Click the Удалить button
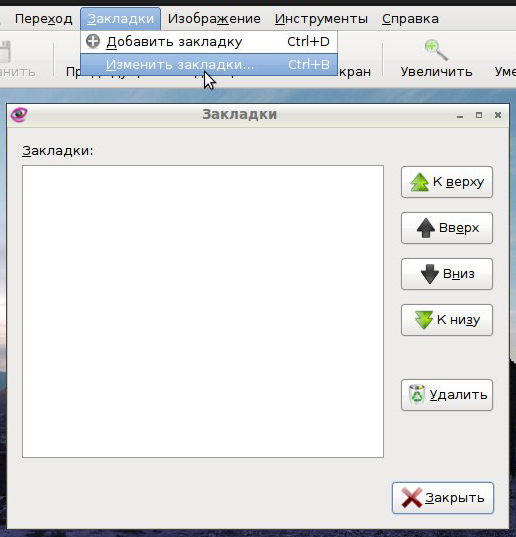 pos(447,395)
